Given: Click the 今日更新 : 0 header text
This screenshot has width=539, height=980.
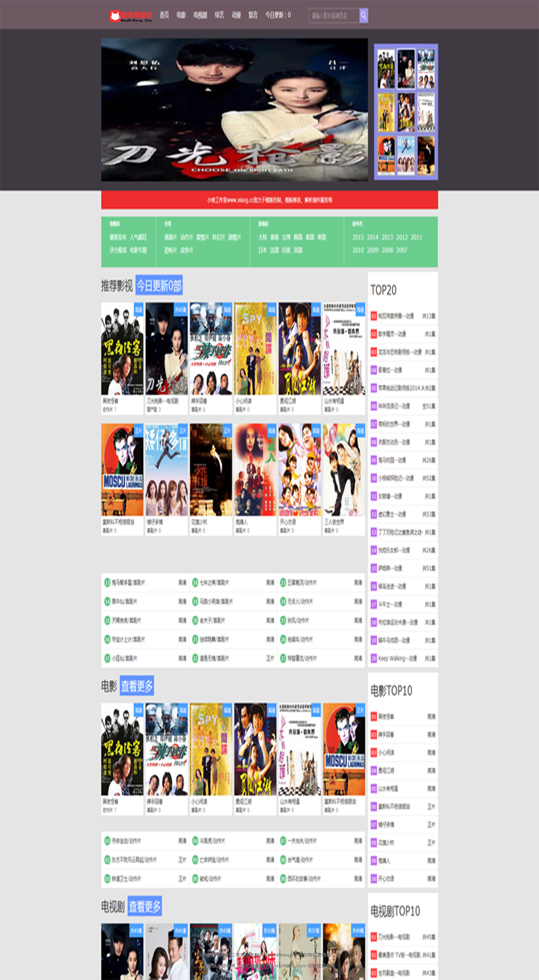Looking at the screenshot, I should (x=278, y=15).
